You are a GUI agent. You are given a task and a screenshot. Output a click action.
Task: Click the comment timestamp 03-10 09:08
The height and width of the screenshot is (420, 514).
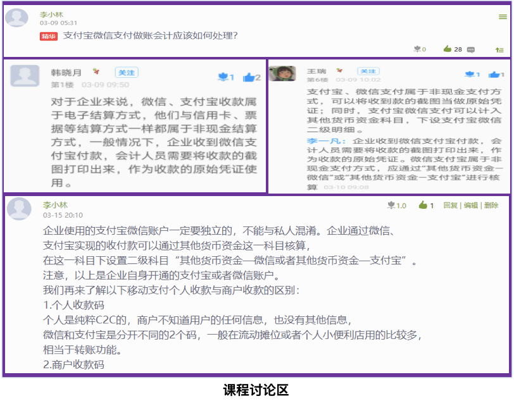346,187
